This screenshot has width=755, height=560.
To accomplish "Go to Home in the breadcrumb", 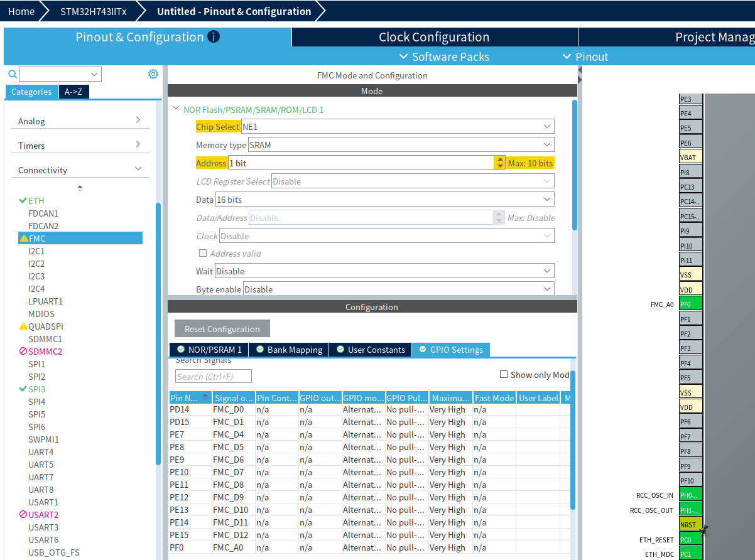I will (x=21, y=11).
